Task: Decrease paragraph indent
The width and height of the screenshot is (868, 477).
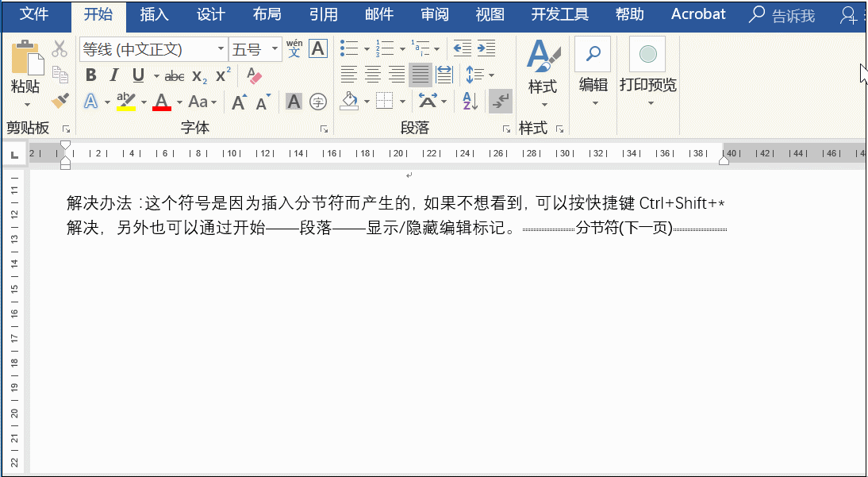Action: (462, 48)
